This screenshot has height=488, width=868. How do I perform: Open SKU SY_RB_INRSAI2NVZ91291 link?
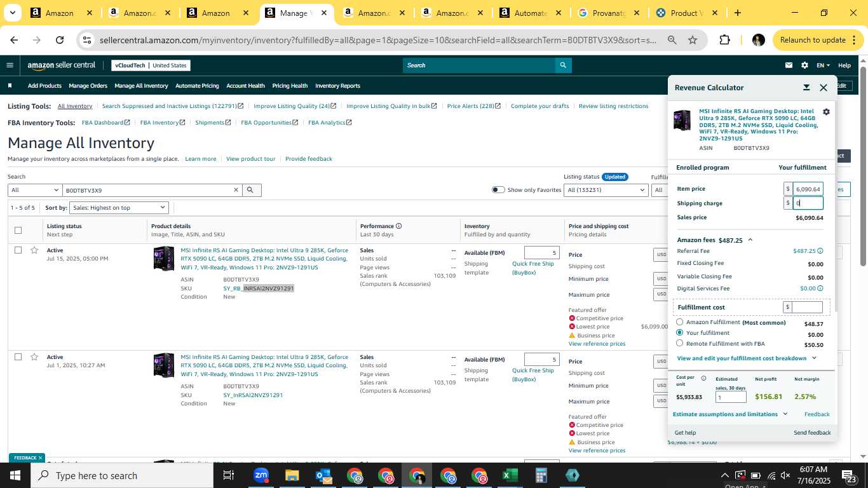coord(259,288)
